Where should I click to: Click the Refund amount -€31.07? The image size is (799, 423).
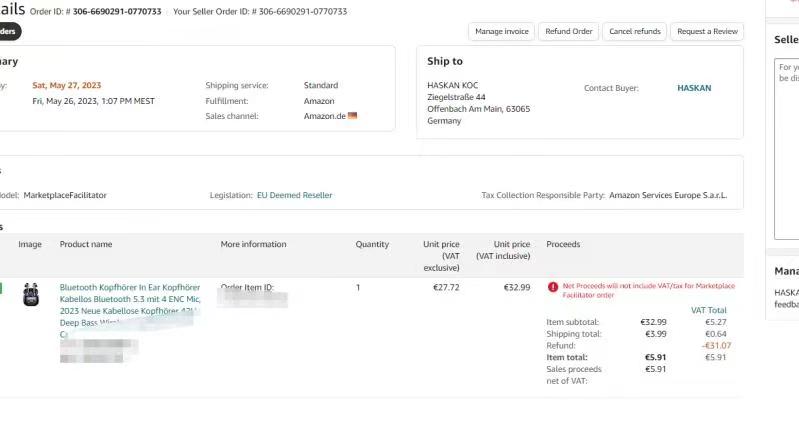click(x=716, y=345)
